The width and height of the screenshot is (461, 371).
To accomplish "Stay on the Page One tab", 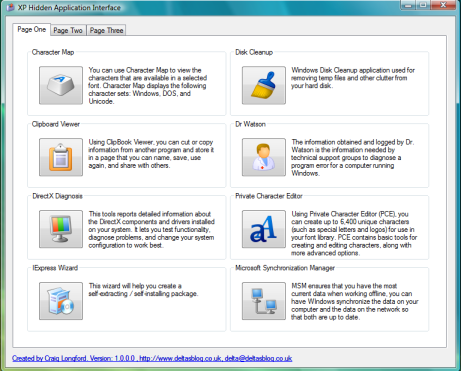I will [x=32, y=29].
